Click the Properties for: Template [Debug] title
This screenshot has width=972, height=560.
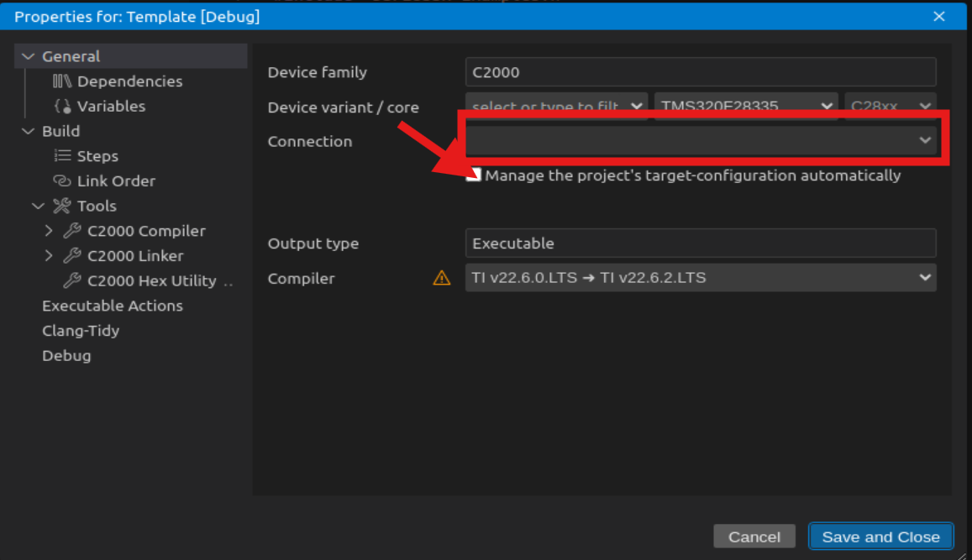click(x=137, y=17)
